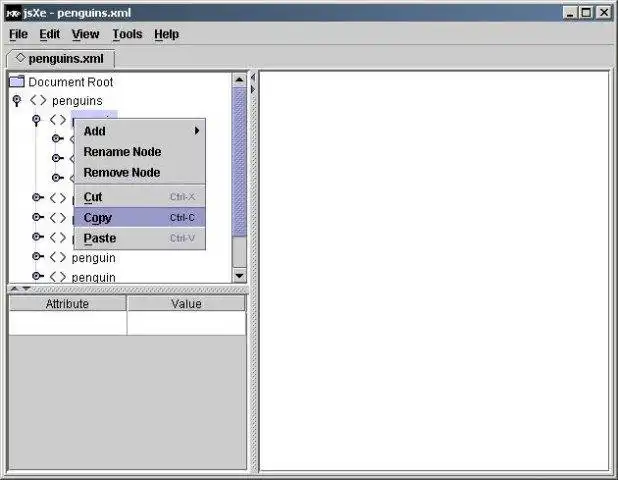
Task: Click the up arrow on horizontal divider
Action: (x=14, y=289)
